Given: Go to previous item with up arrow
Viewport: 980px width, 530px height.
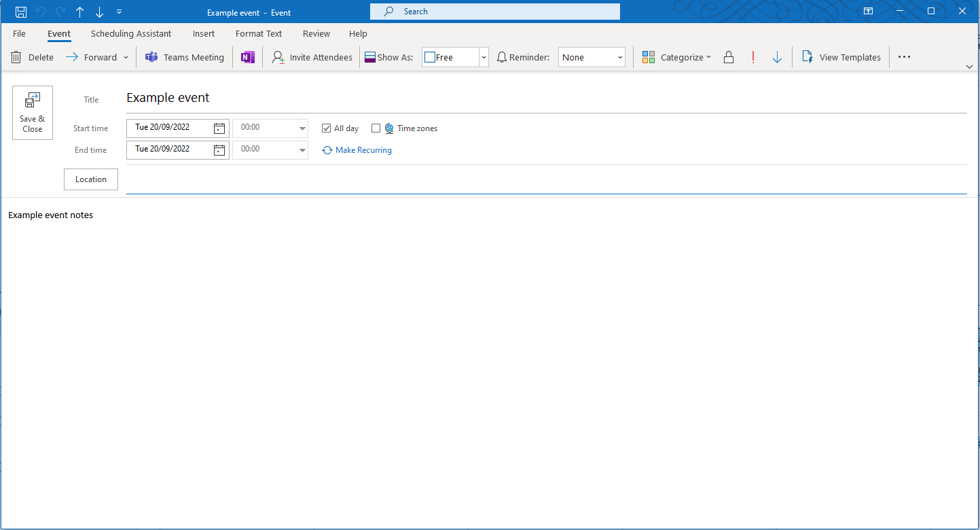Looking at the screenshot, I should pos(80,12).
